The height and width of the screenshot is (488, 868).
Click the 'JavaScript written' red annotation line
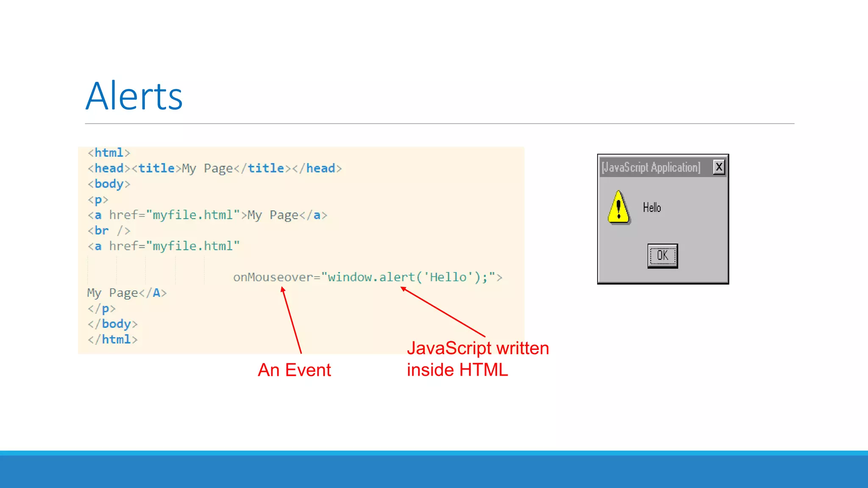pyautogui.click(x=478, y=348)
